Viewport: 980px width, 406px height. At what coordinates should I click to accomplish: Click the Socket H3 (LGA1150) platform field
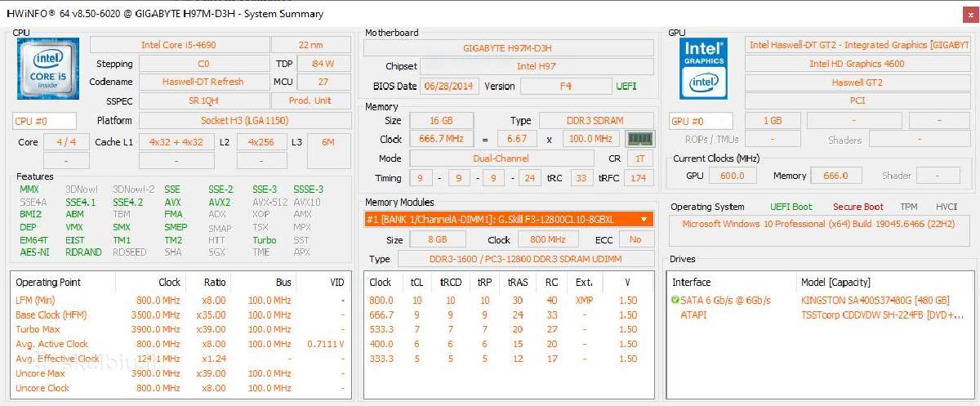click(x=245, y=121)
